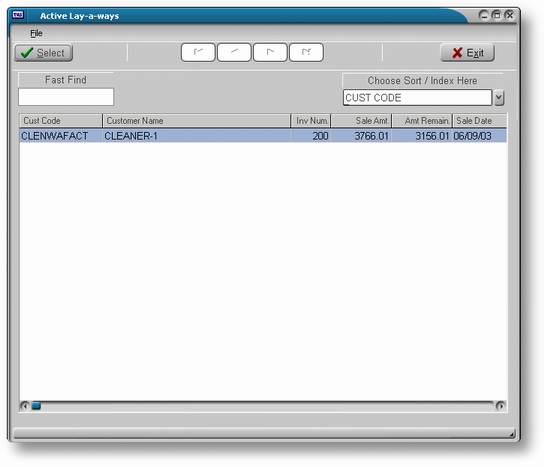Screen dimensions: 544x467
Task: Go to next record navigation button
Action: coord(270,52)
